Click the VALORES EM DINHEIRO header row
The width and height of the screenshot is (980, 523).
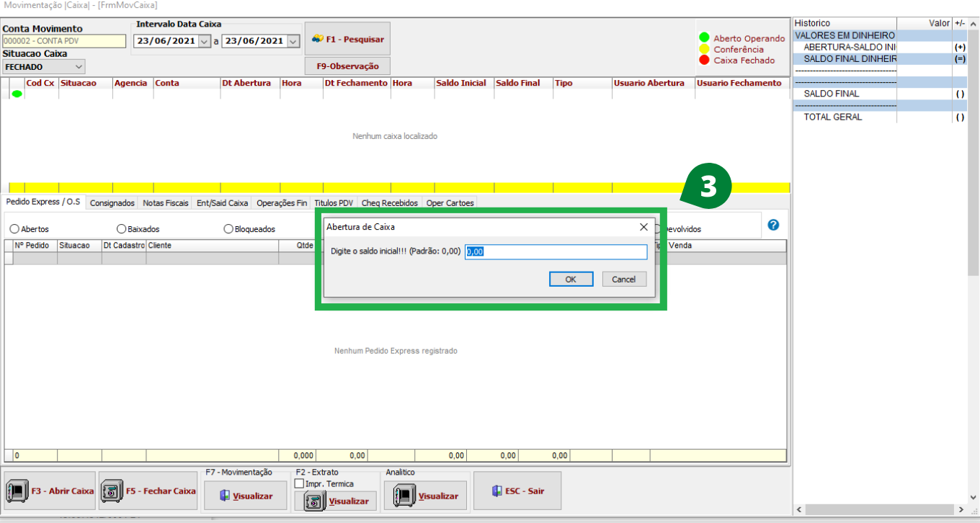(x=880, y=35)
